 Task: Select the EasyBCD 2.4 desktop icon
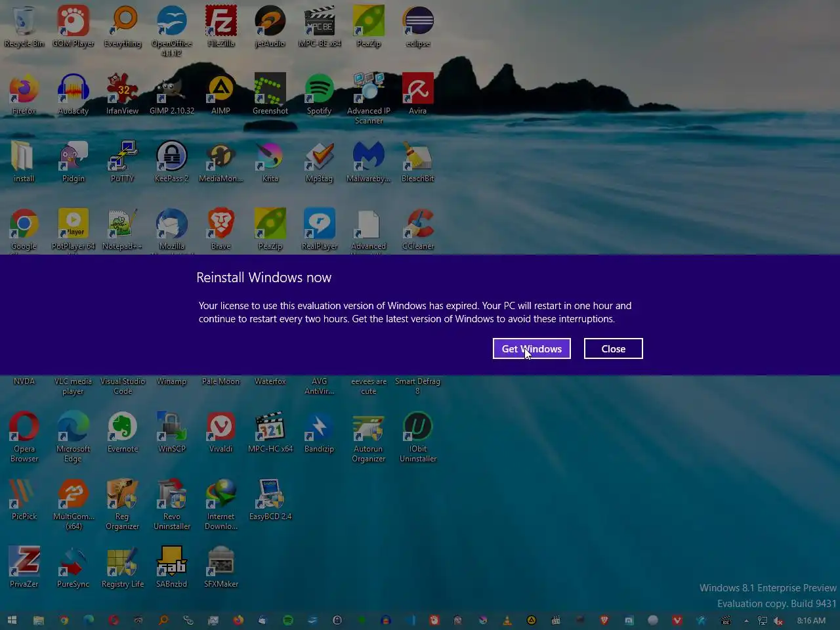(x=270, y=500)
